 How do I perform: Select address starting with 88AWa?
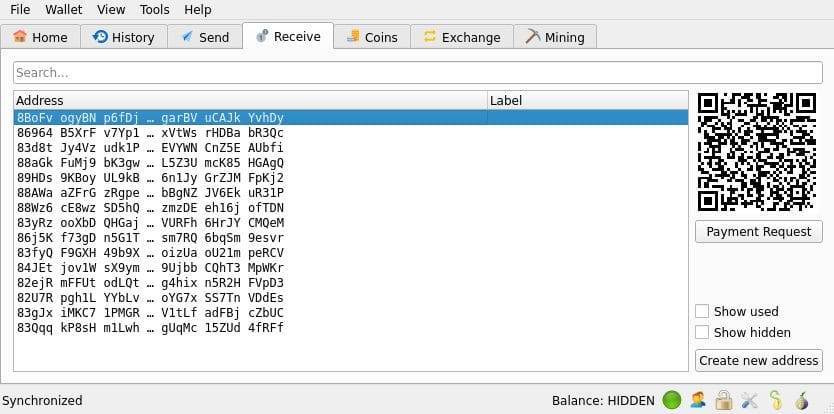click(351, 192)
